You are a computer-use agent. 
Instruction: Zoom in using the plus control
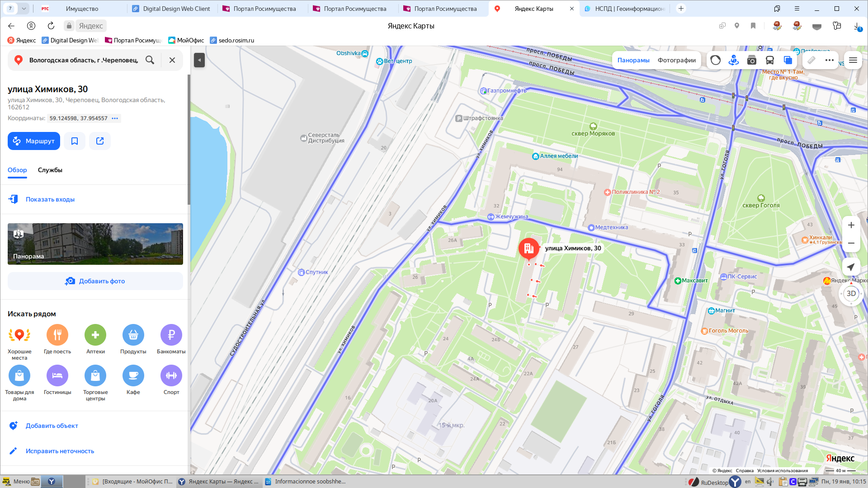(x=851, y=225)
